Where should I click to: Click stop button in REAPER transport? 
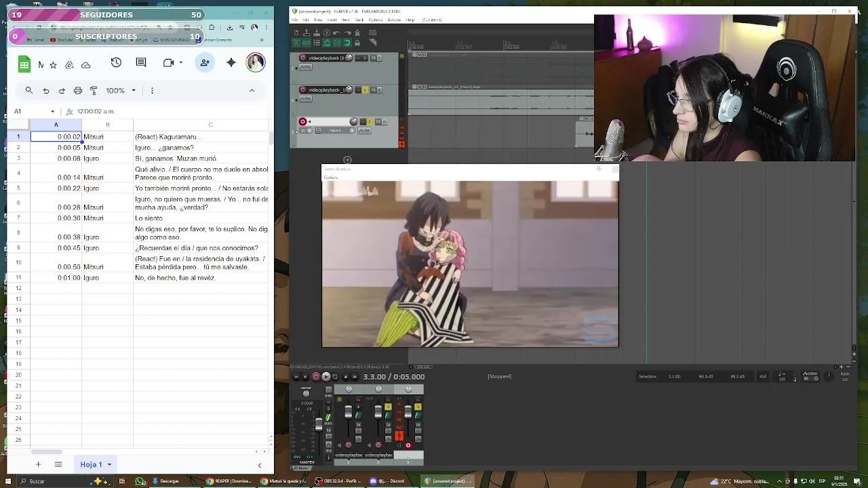346,376
